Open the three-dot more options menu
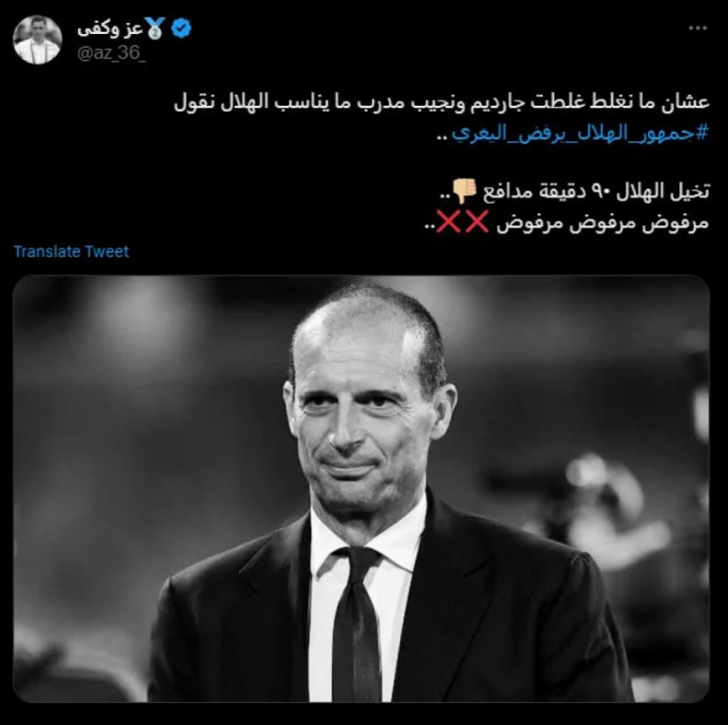Screen dimensions: 728x725 (697, 28)
